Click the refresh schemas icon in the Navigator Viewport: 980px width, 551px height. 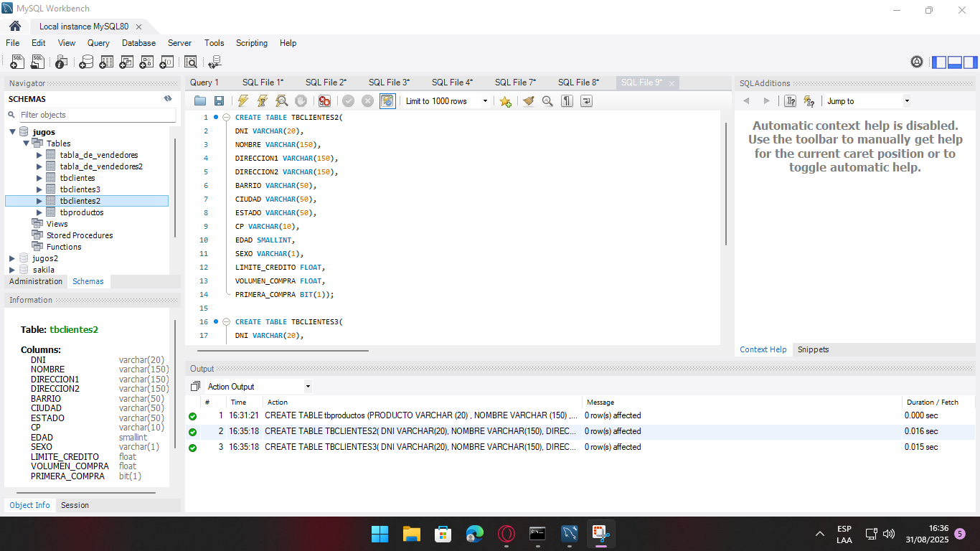[168, 99]
